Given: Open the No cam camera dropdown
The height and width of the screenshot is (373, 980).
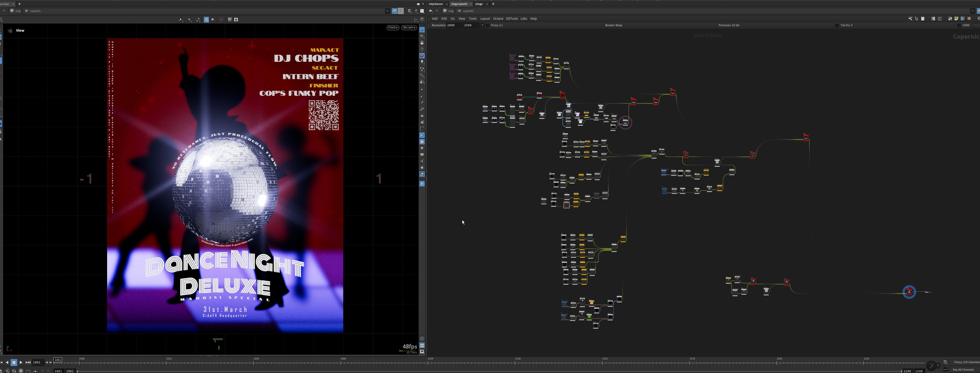Looking at the screenshot, I should coord(409,27).
